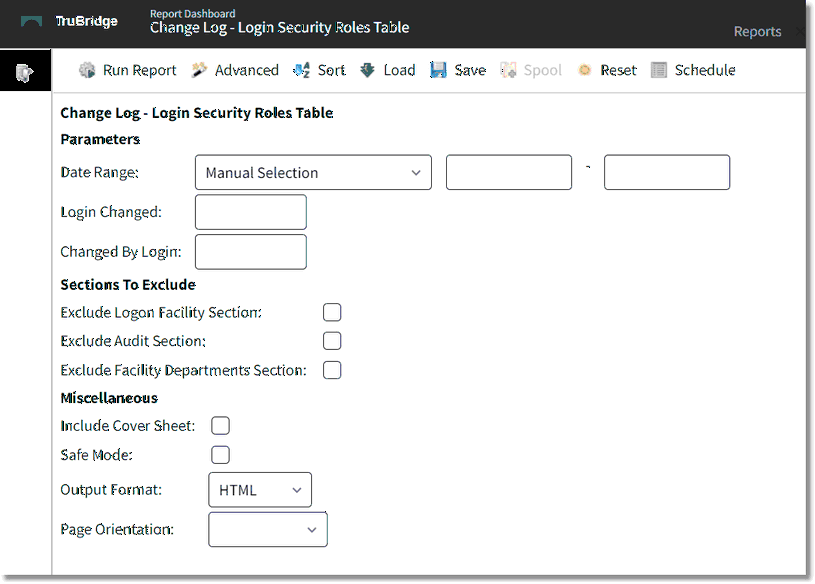Toggle Include Cover Sheet on
The height and width of the screenshot is (584, 815).
click(x=220, y=425)
